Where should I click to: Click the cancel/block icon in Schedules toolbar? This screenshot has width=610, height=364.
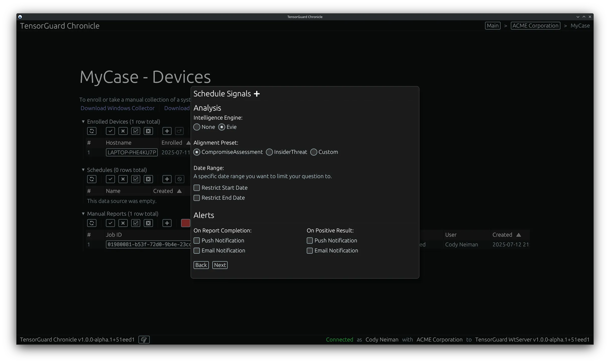[179, 179]
